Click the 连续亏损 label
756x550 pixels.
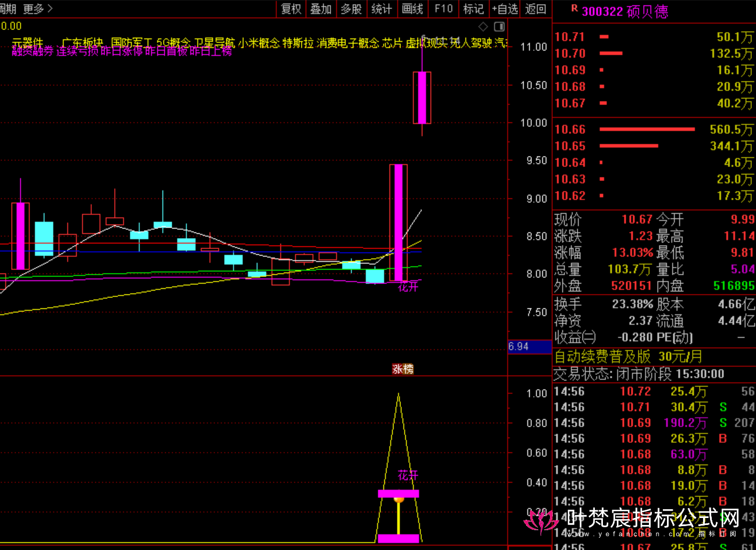77,51
